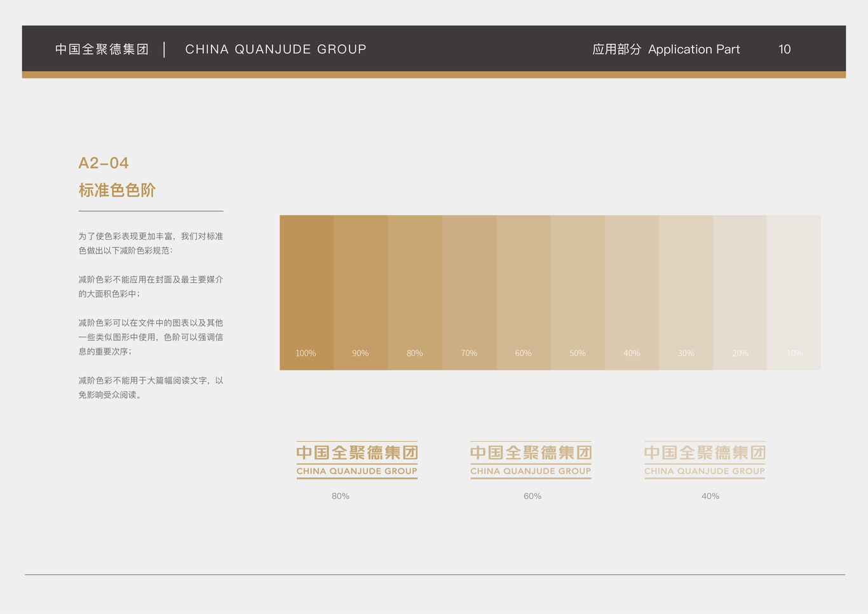Click the '80%' caption under the first logo
Viewport: 868px width, 614px height.
click(x=341, y=496)
